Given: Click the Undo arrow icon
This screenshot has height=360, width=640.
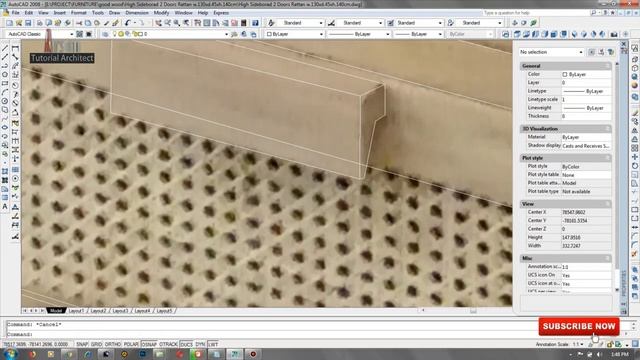Looking at the screenshot, I should [x=127, y=23].
